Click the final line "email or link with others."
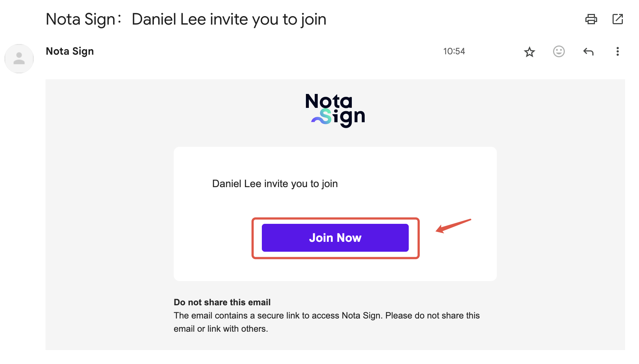Screen dimensions: 639x364 [x=221, y=329]
